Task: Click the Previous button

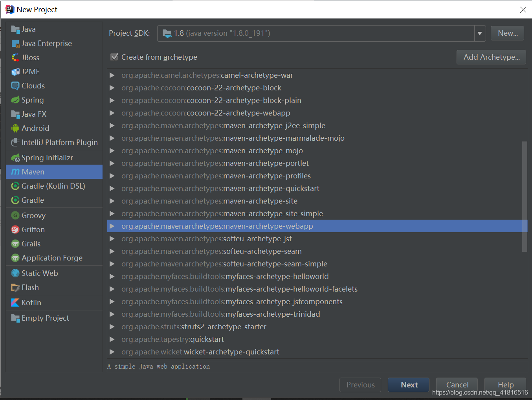Action: [360, 385]
